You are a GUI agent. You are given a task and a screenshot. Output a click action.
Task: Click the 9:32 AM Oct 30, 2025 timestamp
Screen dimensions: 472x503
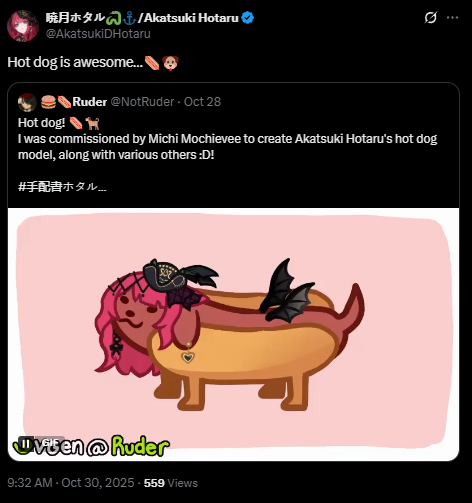pyautogui.click(x=71, y=483)
